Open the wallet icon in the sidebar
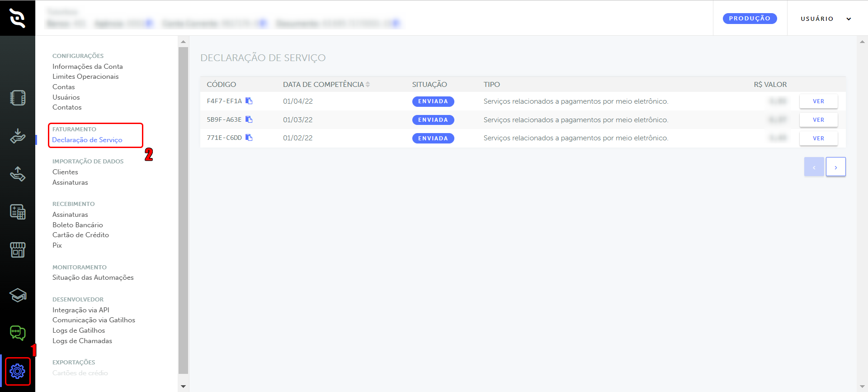Viewport: 868px width, 392px height. (18, 98)
